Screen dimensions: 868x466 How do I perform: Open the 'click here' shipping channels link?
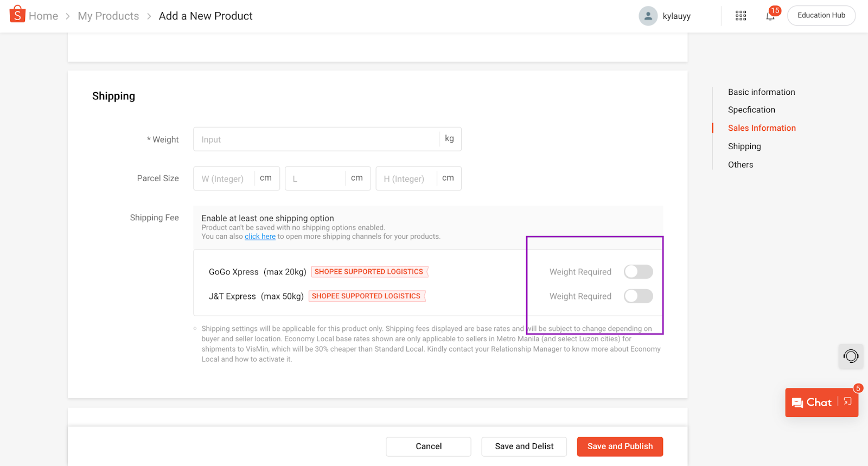click(x=260, y=237)
